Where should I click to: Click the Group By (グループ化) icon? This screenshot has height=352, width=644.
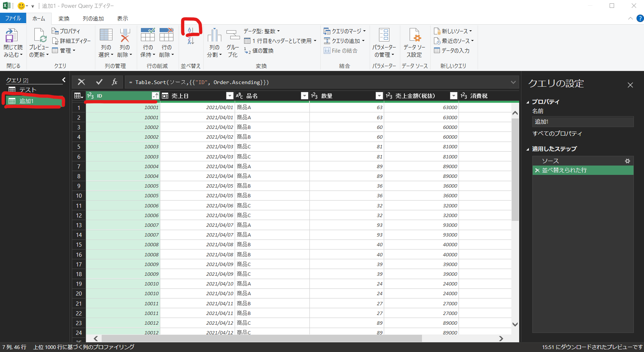tap(233, 43)
